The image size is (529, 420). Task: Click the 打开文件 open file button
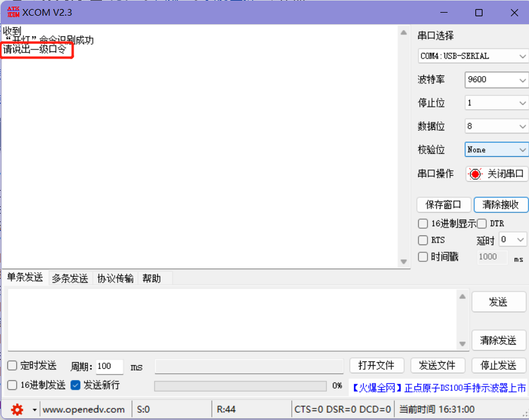point(376,365)
